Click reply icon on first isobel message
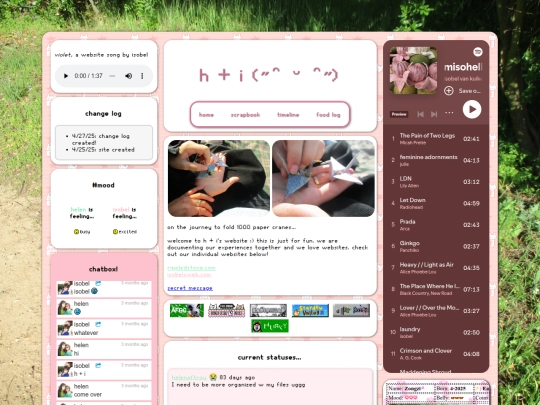540x405 pixels. pyautogui.click(x=98, y=283)
